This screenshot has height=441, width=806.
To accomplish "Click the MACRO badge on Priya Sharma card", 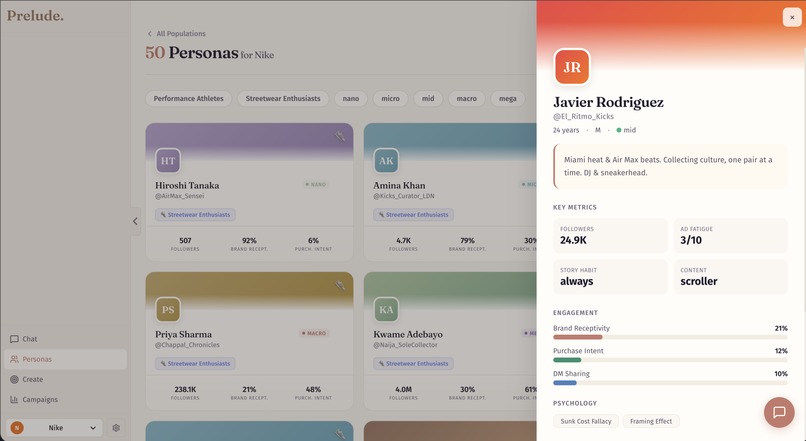I will coord(314,334).
